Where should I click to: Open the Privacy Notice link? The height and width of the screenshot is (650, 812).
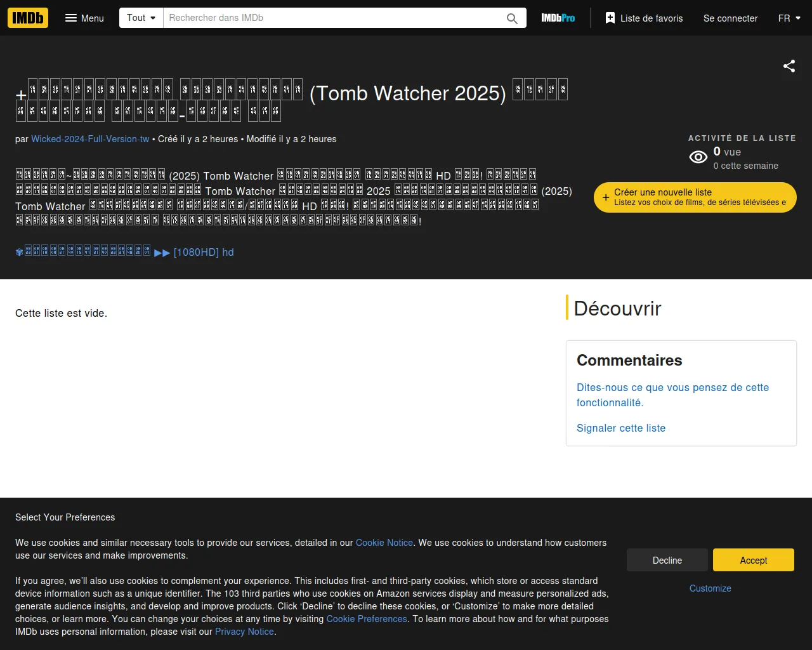coord(244,632)
